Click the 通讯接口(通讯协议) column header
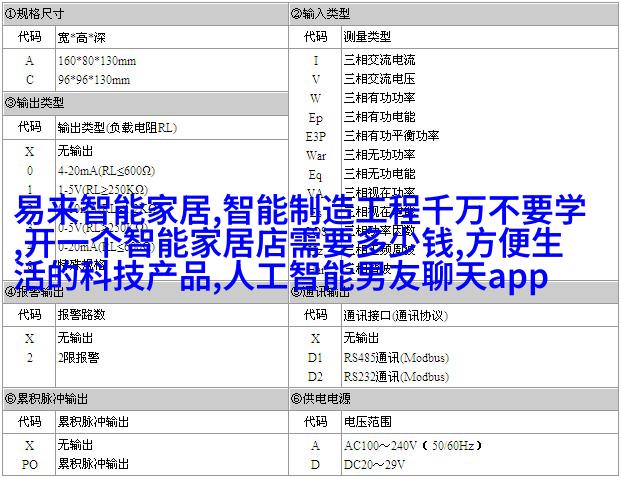This screenshot has height=478, width=621. point(395,316)
